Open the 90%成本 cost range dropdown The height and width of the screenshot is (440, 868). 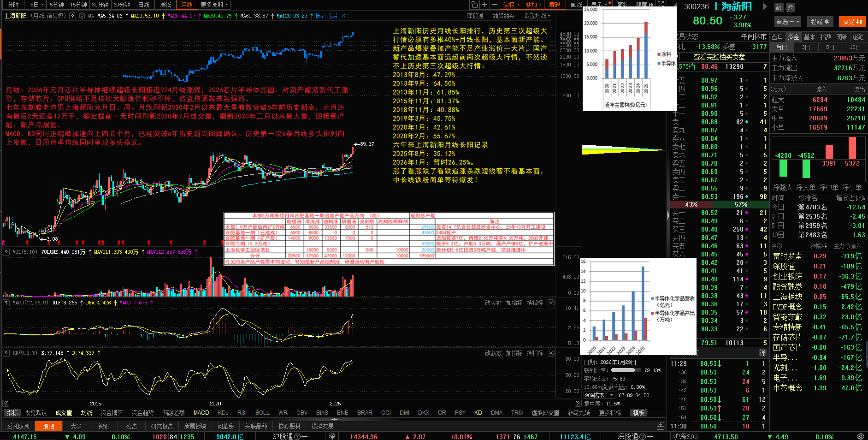(599, 395)
